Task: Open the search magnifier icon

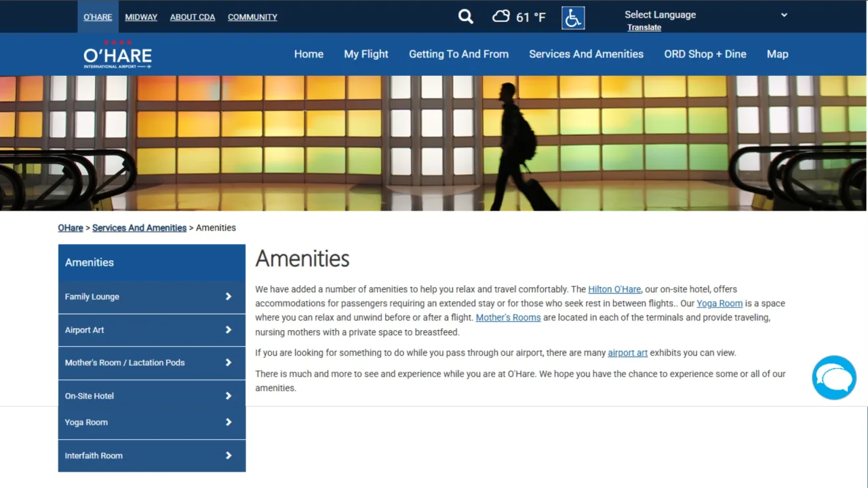Action: point(465,16)
